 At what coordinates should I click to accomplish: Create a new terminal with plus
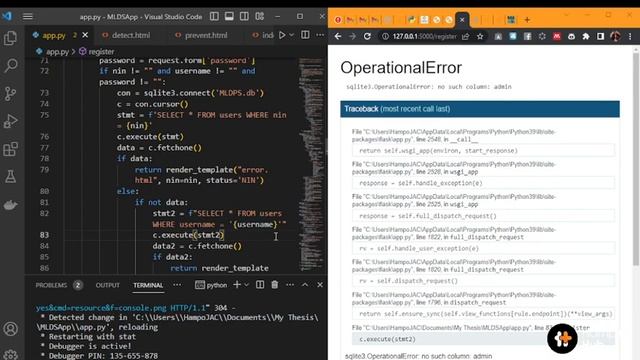237,285
